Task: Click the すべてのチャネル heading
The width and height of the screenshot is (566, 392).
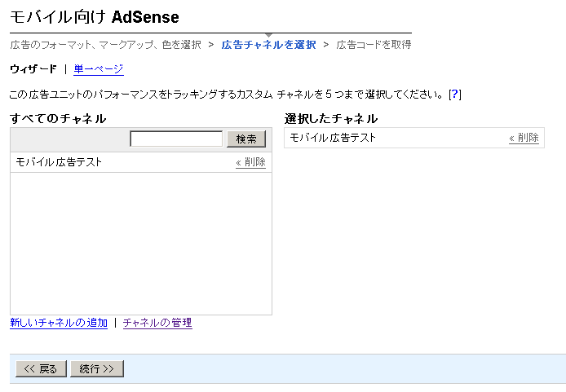Action: click(58, 118)
